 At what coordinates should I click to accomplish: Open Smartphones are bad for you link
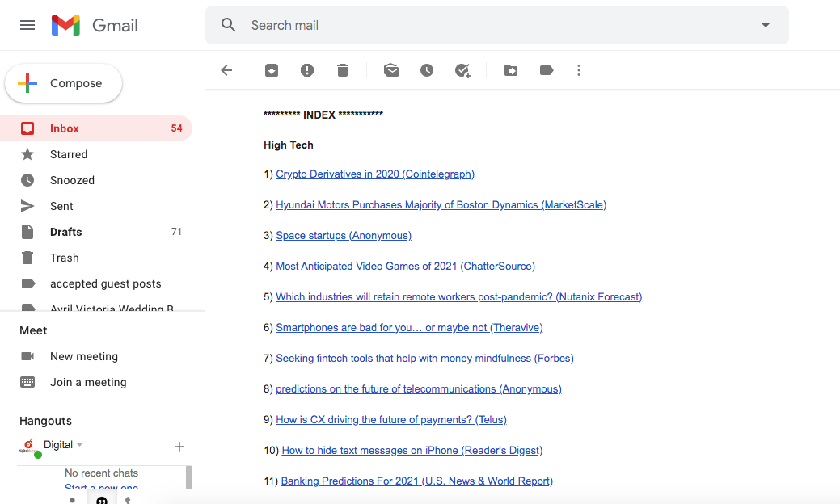409,327
